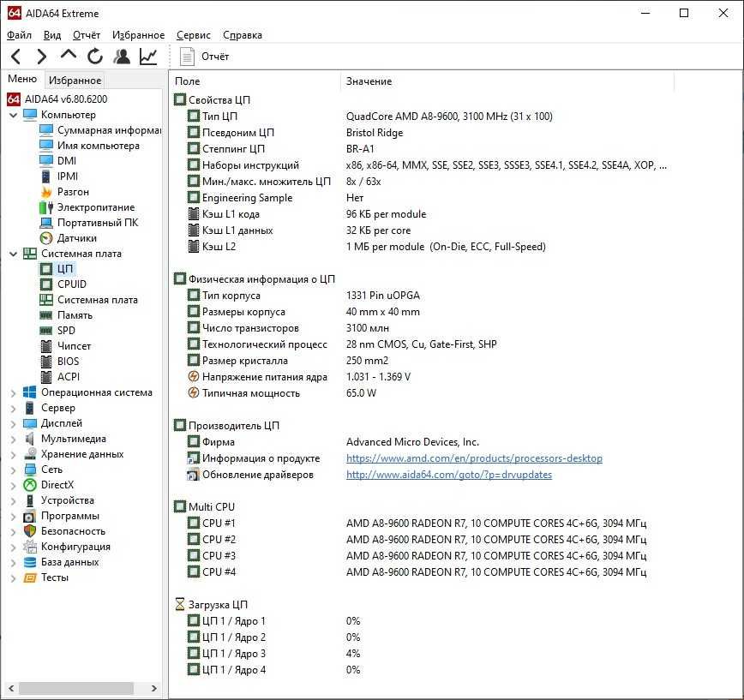Go up one level with the Up arrow
Viewport: 744px width, 700px height.
(69, 56)
